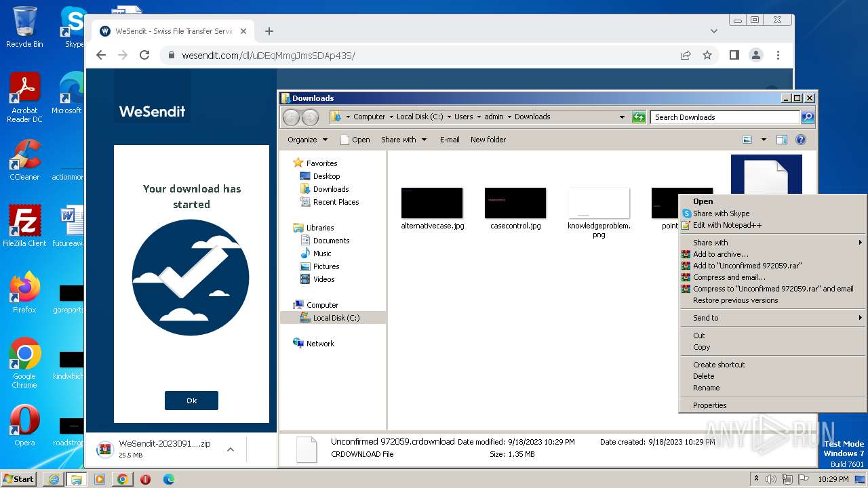
Task: Open CCleaner desktop shortcut
Action: coord(24,160)
